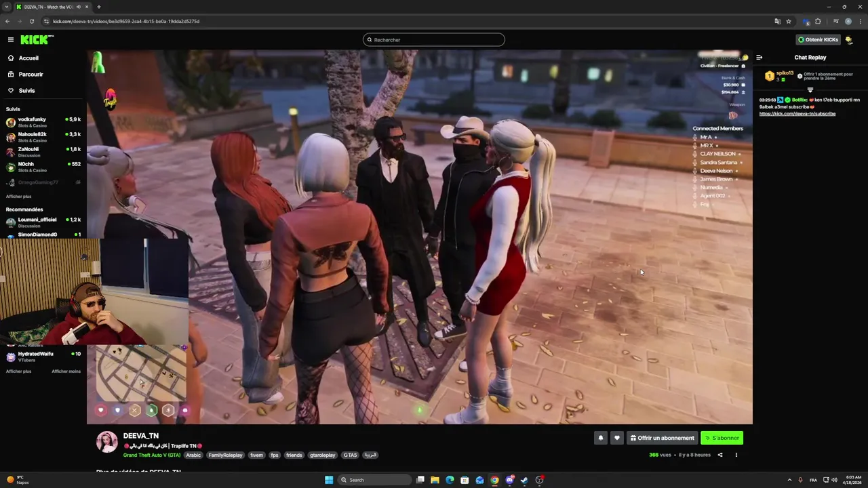Select the fps tag
The height and width of the screenshot is (488, 868).
(x=275, y=455)
